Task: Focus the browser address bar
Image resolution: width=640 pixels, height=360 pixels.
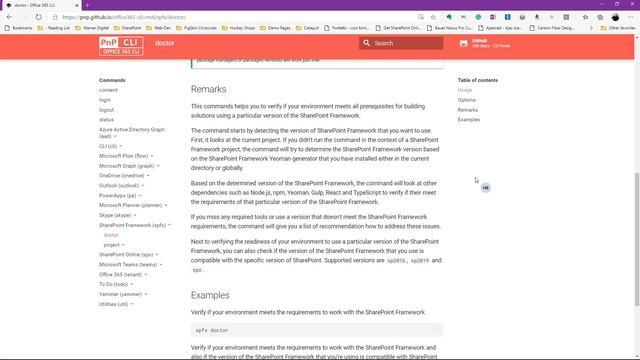Action: (x=237, y=17)
